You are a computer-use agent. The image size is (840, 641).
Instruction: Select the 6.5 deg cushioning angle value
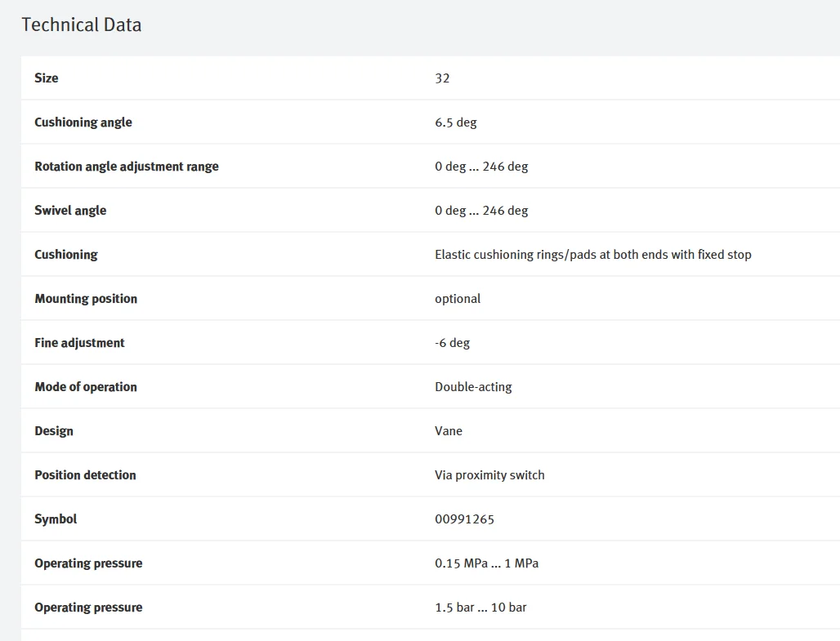455,122
